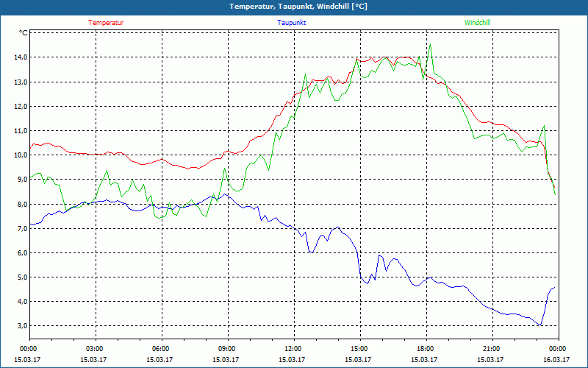Click the 13,0 y-axis value
Viewport: 588px width, 368px height.
[21, 82]
